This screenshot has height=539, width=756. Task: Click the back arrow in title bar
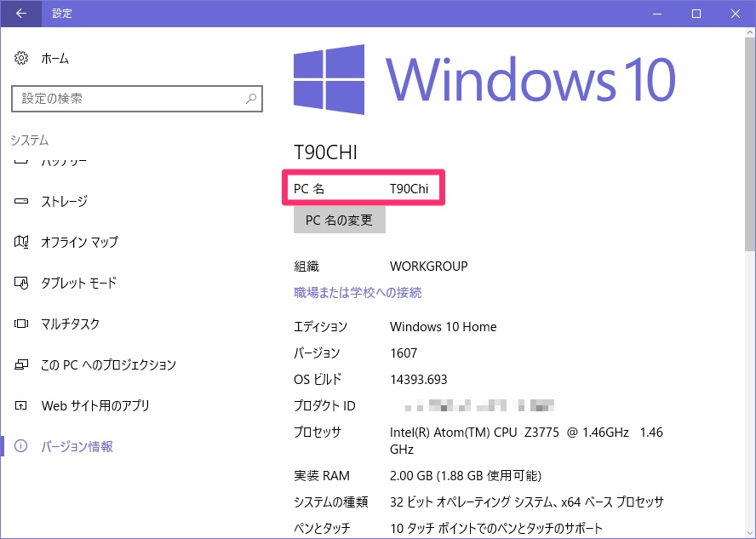(20, 14)
